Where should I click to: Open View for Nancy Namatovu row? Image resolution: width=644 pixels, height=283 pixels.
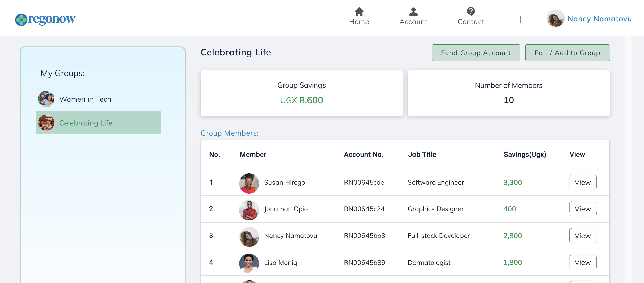pos(582,236)
